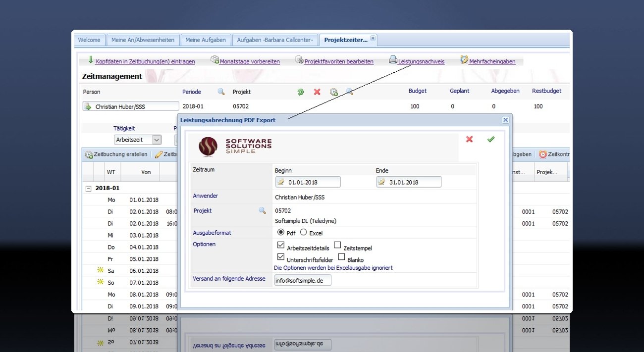The image size is (644, 352).
Task: Click the WT column header
Action: pyautogui.click(x=111, y=172)
